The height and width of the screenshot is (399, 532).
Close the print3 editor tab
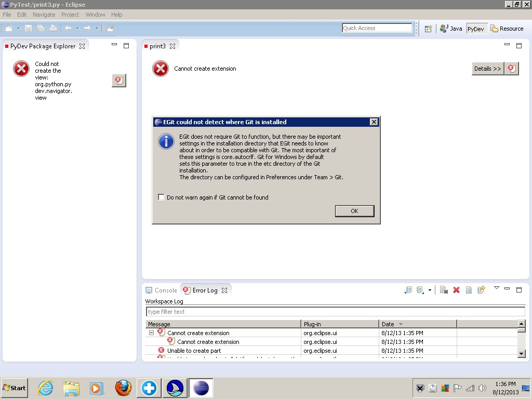(172, 46)
